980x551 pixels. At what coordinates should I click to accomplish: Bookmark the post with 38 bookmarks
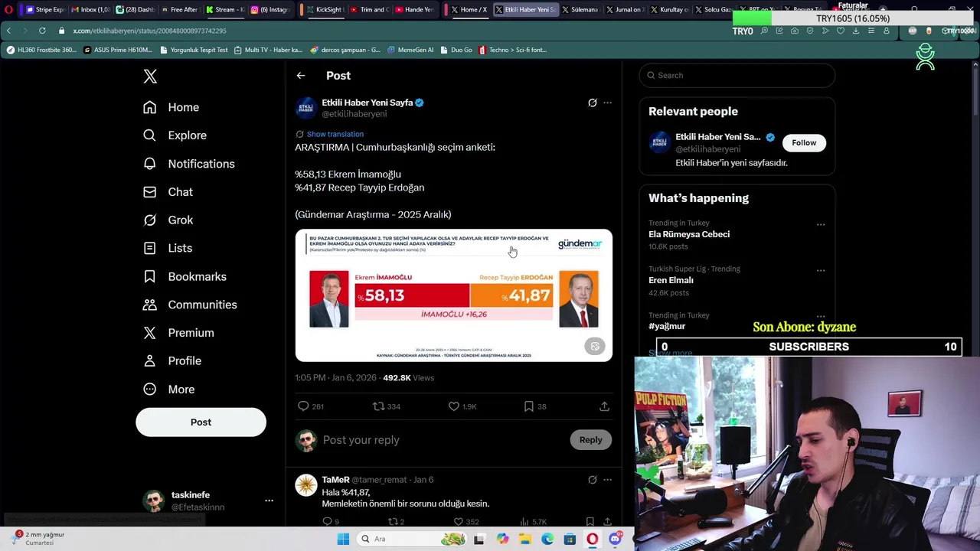(x=534, y=406)
